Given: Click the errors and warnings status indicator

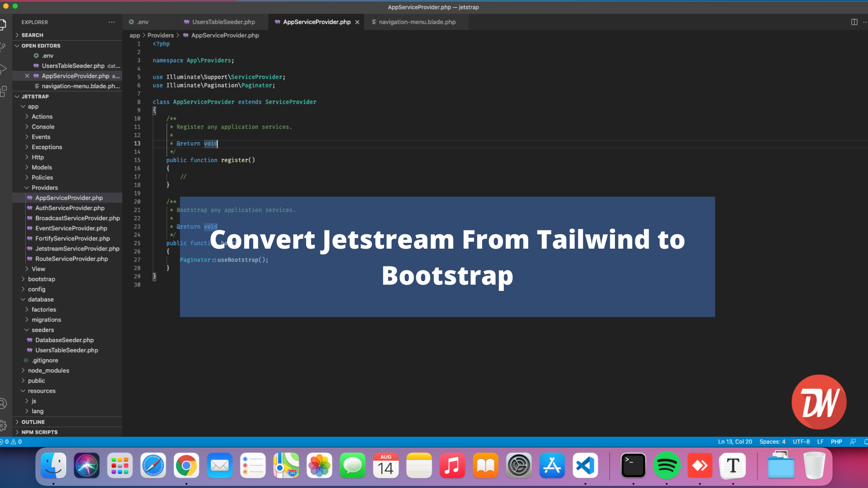Looking at the screenshot, I should pos(12,442).
